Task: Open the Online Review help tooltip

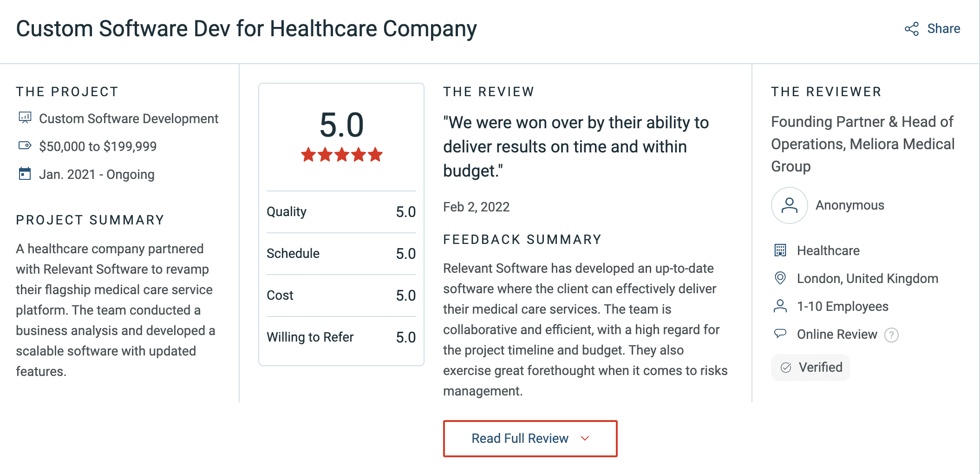Action: pos(891,334)
